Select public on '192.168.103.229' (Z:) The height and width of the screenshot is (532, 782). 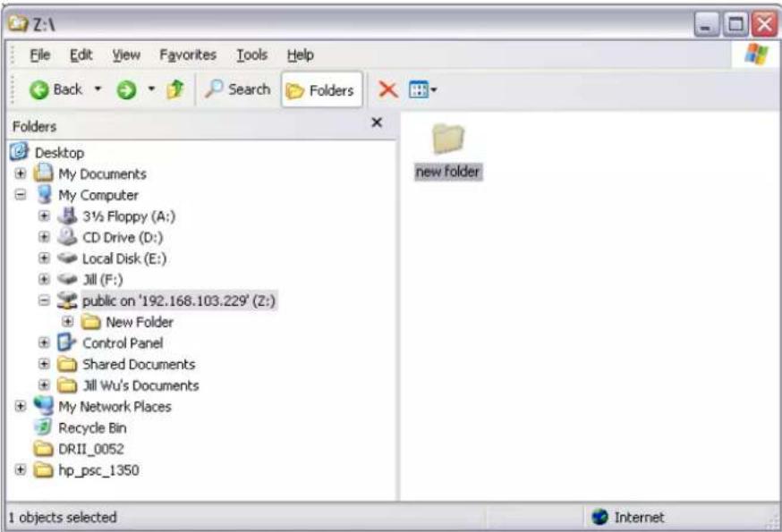(179, 301)
